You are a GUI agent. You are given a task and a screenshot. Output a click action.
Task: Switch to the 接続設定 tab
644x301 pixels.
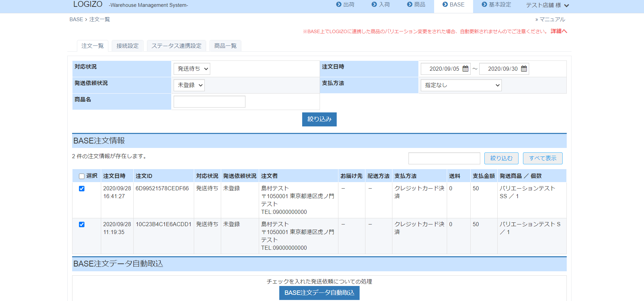(128, 46)
